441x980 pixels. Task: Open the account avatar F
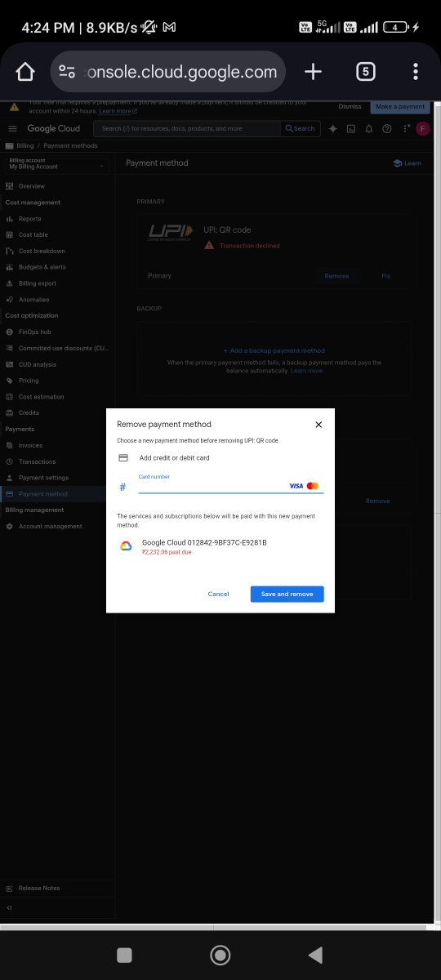422,128
